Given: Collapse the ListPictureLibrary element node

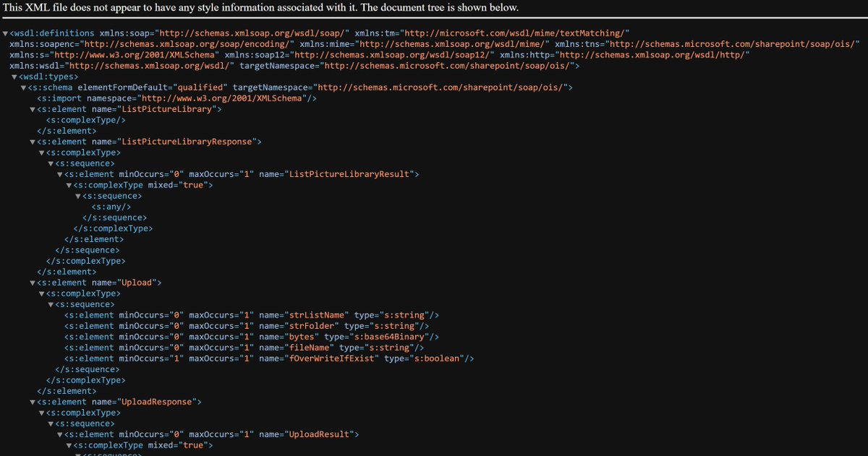Looking at the screenshot, I should tap(33, 109).
